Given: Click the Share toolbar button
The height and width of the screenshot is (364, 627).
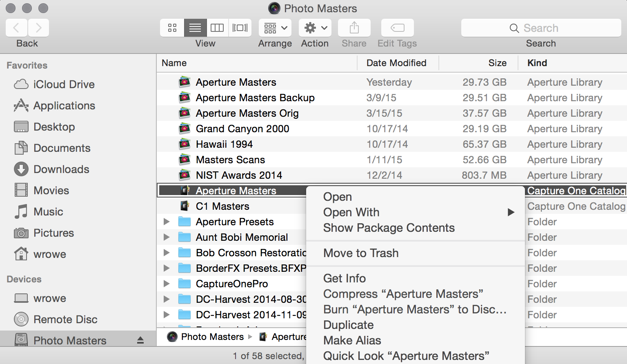Looking at the screenshot, I should point(354,28).
